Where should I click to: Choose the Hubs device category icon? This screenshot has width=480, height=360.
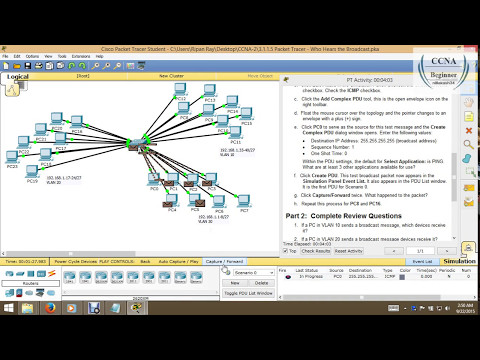pos(31,274)
